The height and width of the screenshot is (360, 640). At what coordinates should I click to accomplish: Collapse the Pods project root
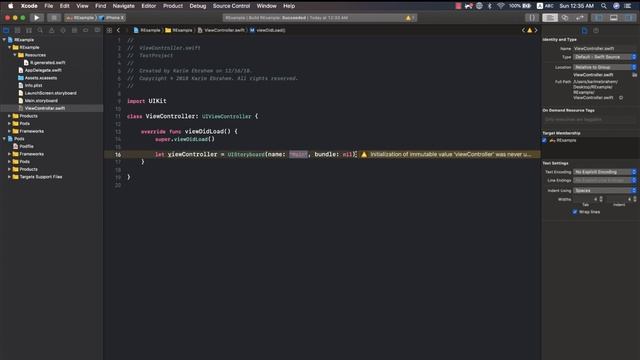(4, 139)
